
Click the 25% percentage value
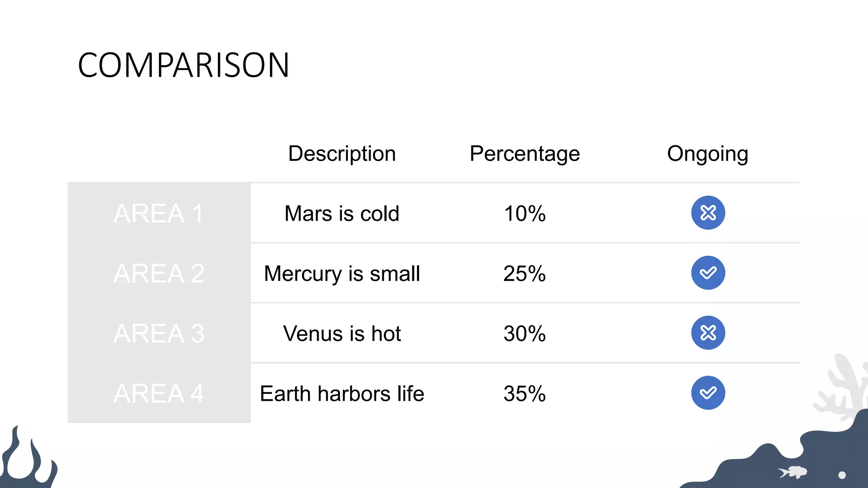[x=524, y=273]
